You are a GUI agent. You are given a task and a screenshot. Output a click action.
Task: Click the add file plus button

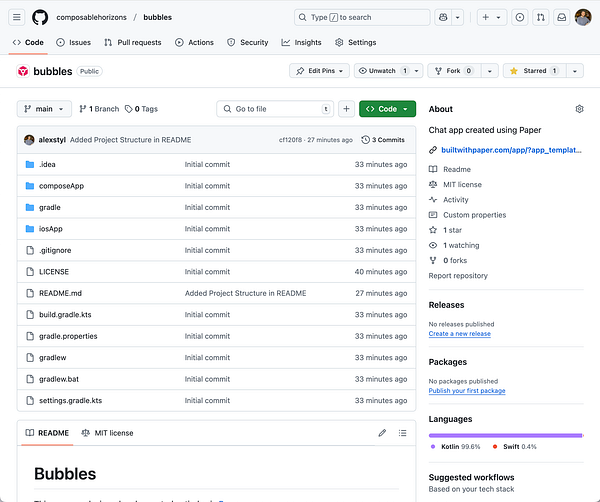346,109
